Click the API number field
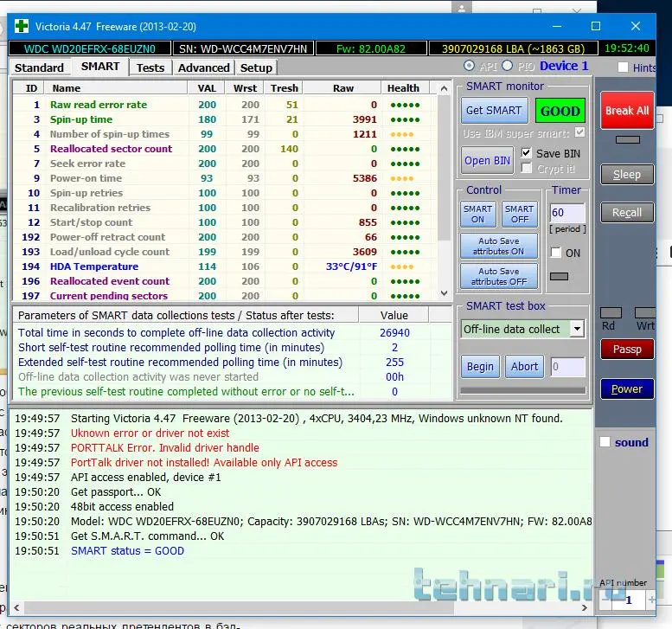 (x=628, y=600)
